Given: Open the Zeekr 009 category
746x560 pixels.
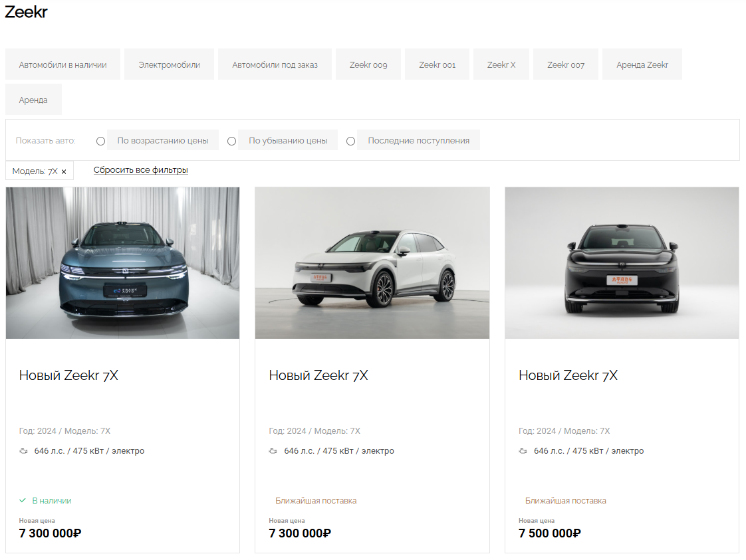Looking at the screenshot, I should (x=368, y=64).
